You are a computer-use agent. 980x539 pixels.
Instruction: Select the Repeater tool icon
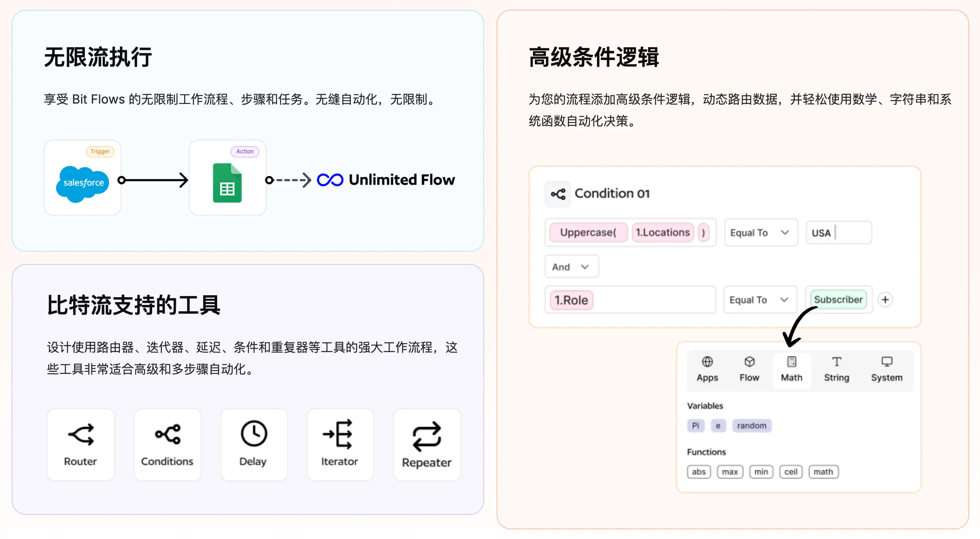pos(427,436)
